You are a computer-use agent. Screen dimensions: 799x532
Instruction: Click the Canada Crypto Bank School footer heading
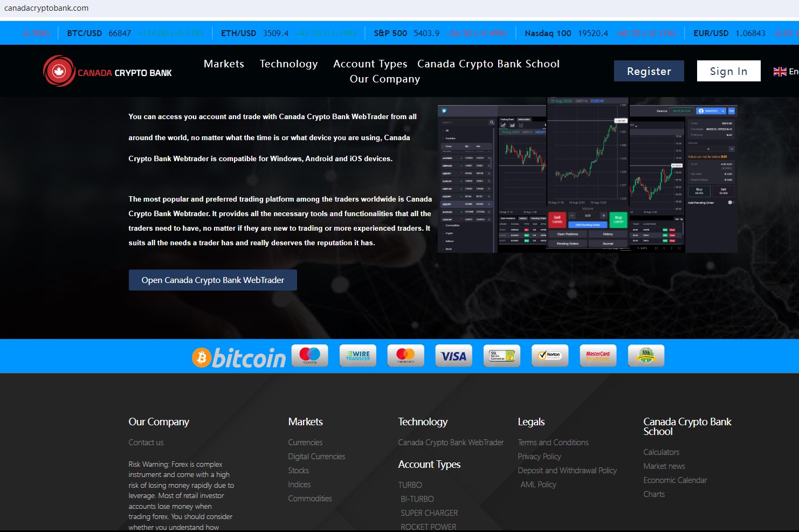coord(687,426)
